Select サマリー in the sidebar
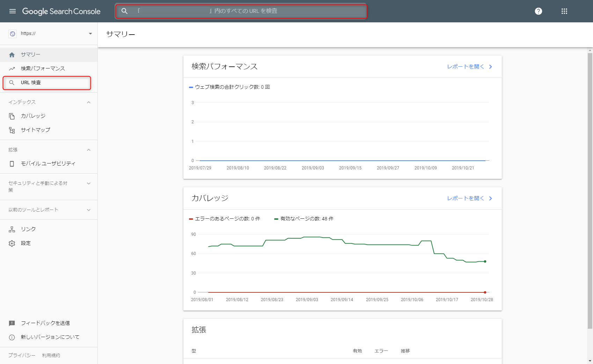Viewport: 593px width, 364px height. (49, 55)
